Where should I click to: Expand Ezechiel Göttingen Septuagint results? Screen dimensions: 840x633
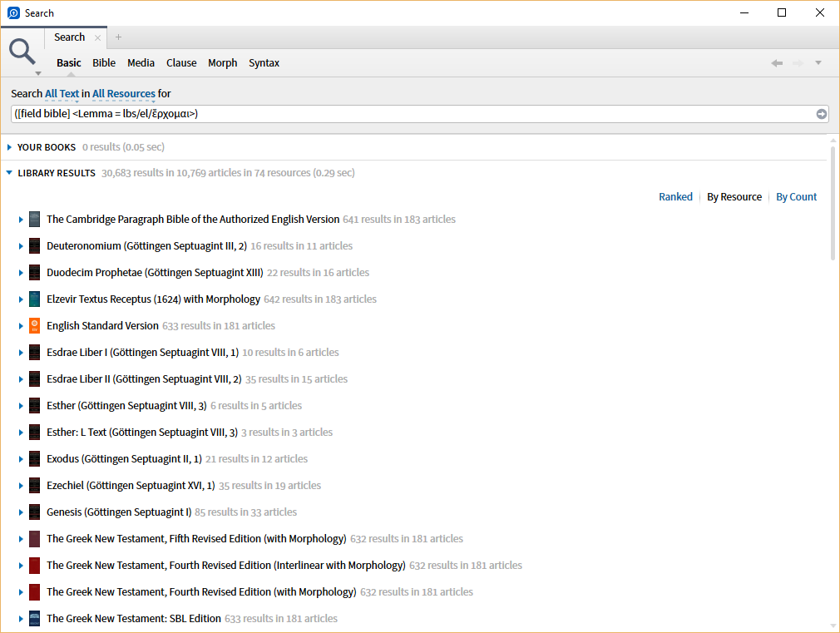pyautogui.click(x=20, y=486)
